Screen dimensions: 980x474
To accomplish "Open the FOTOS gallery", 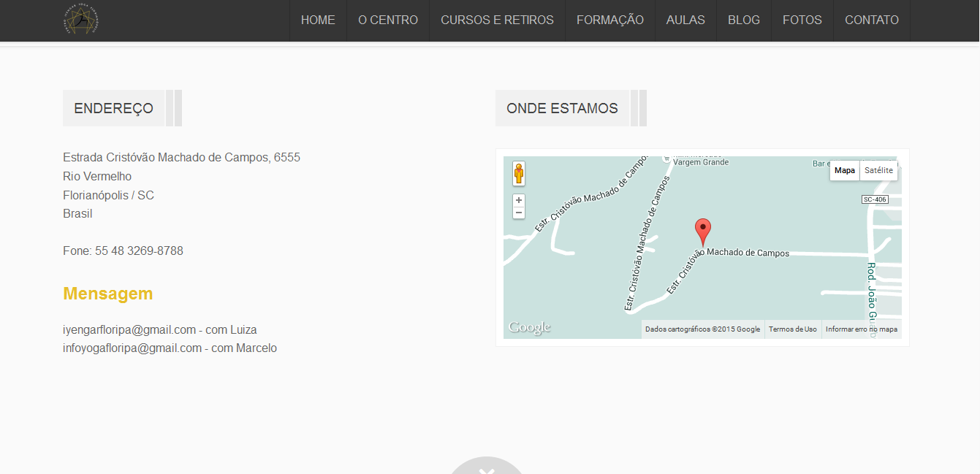I will 802,20.
